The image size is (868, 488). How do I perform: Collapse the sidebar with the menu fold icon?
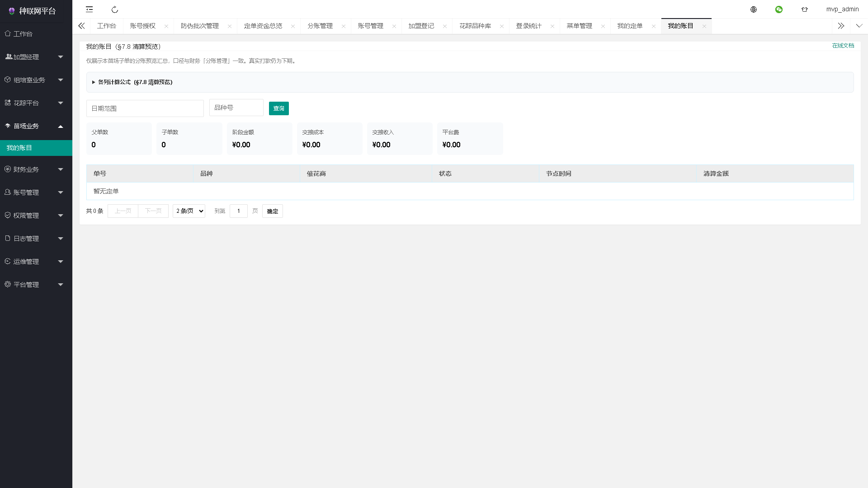90,9
